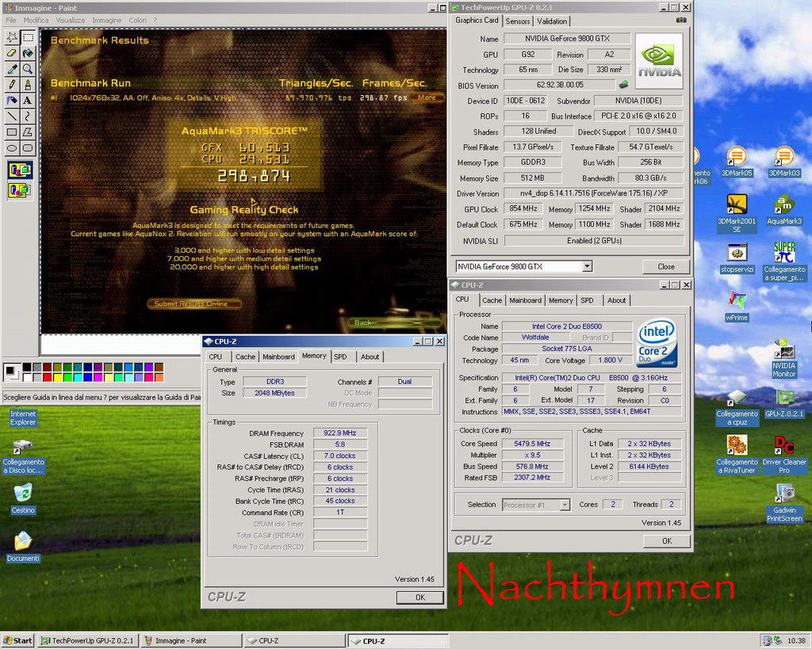Open the Colori menu in Paint
The height and width of the screenshot is (649, 812).
[137, 20]
